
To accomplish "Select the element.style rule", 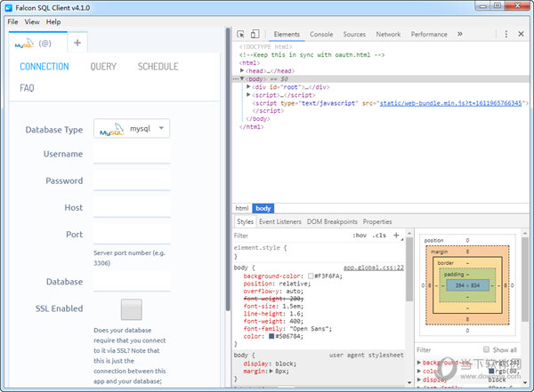I will click(260, 248).
